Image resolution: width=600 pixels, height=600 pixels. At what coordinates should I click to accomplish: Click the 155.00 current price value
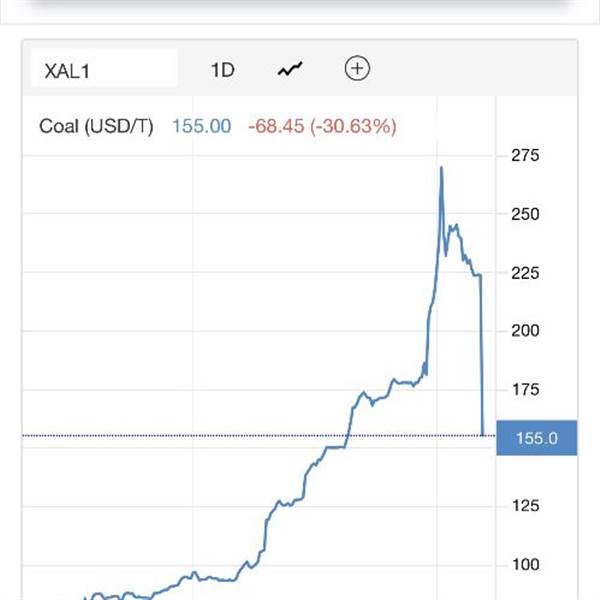pos(202,126)
